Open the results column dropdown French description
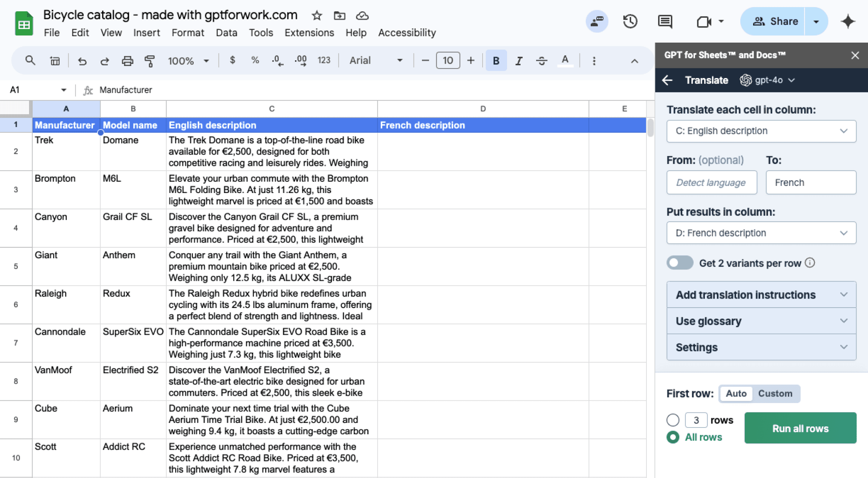Viewport: 868px width, 478px height. pyautogui.click(x=761, y=233)
